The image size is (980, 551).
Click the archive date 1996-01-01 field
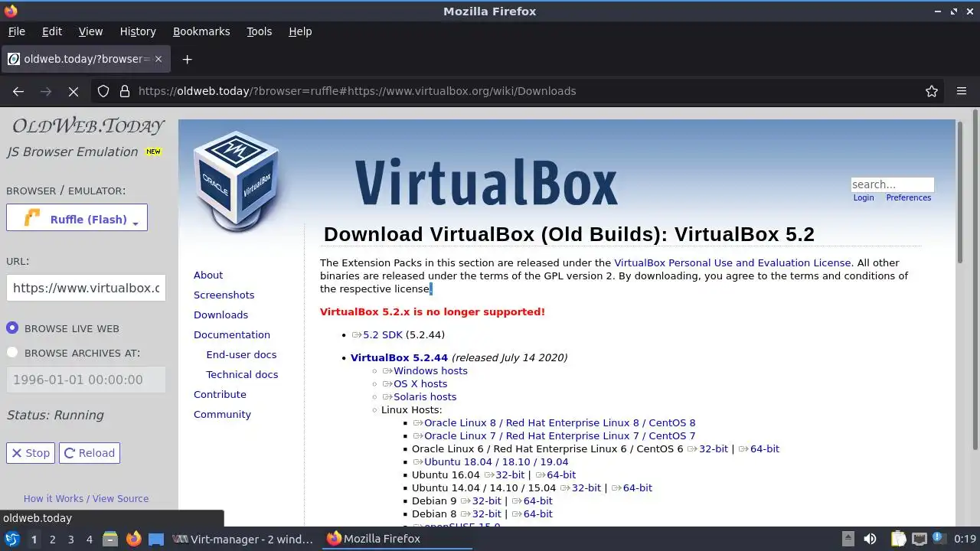click(86, 380)
